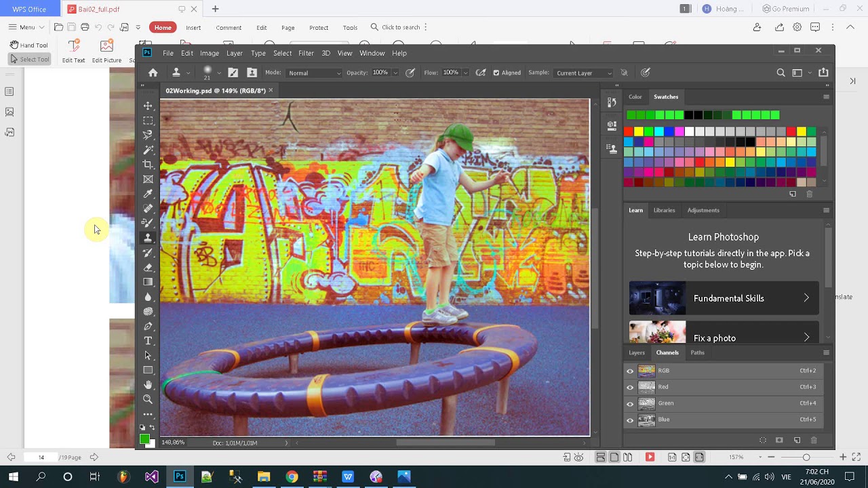Open the brush preset picker arrow

[218, 73]
